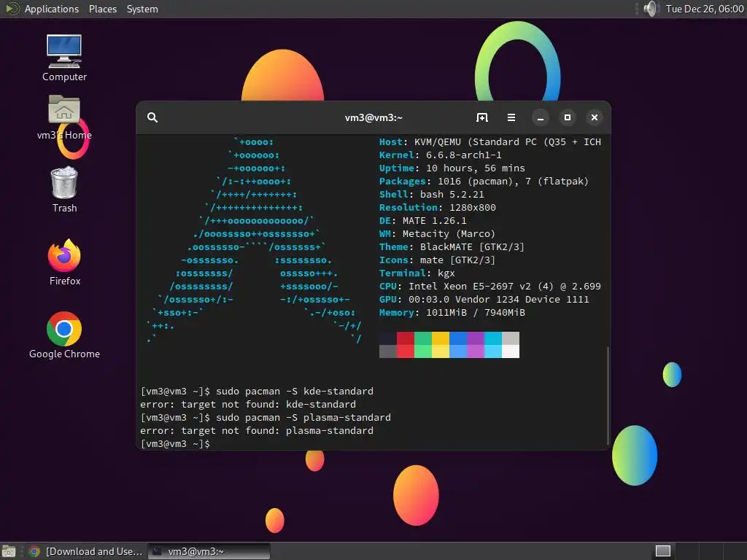Viewport: 747px width, 560px height.
Task: Click the 'CPU: Intel Xeon E5-2697' line
Action: [x=489, y=286]
